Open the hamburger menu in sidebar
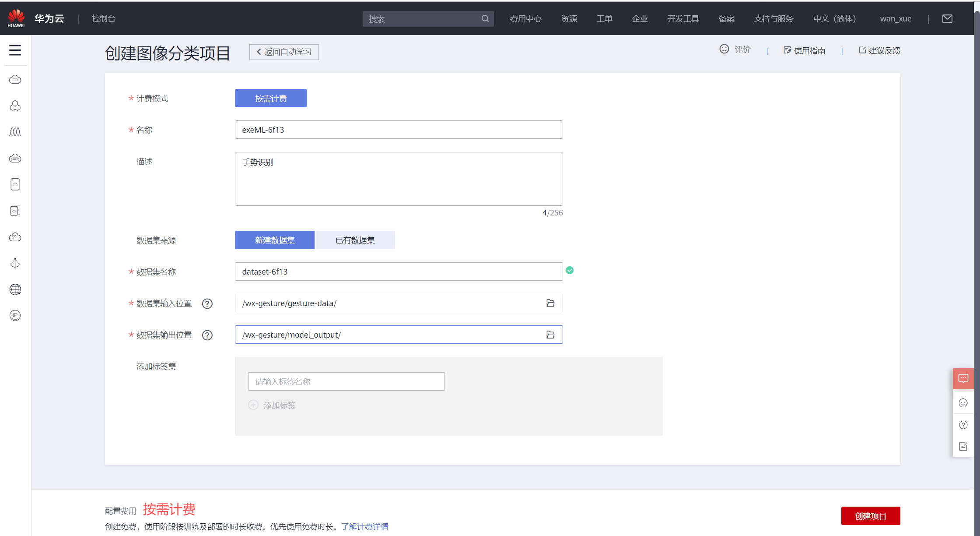This screenshot has height=536, width=980. pyautogui.click(x=15, y=50)
